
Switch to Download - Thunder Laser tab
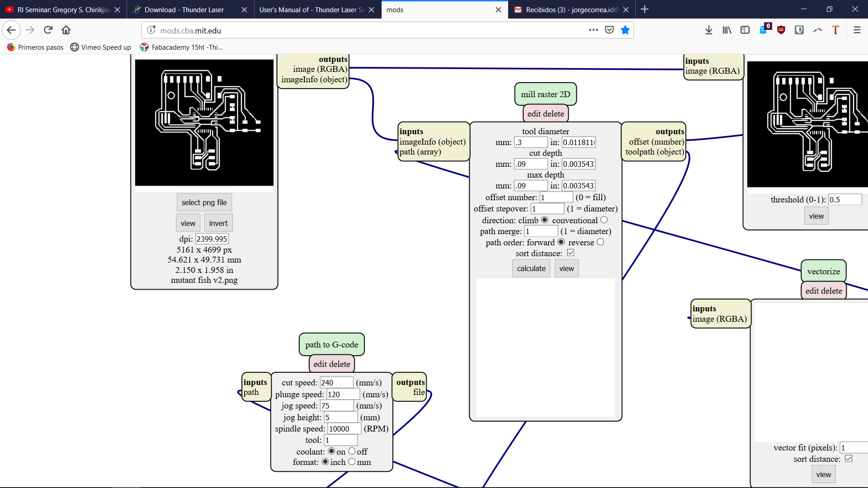[184, 9]
